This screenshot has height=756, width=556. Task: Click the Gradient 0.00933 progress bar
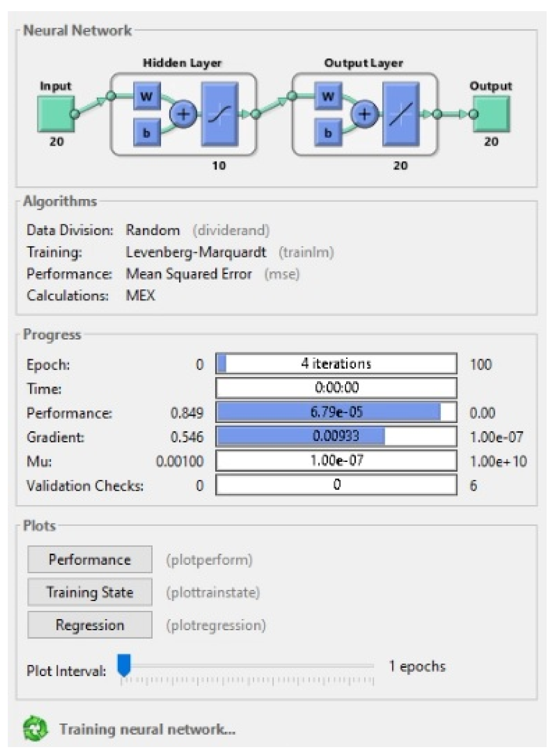[x=336, y=436]
